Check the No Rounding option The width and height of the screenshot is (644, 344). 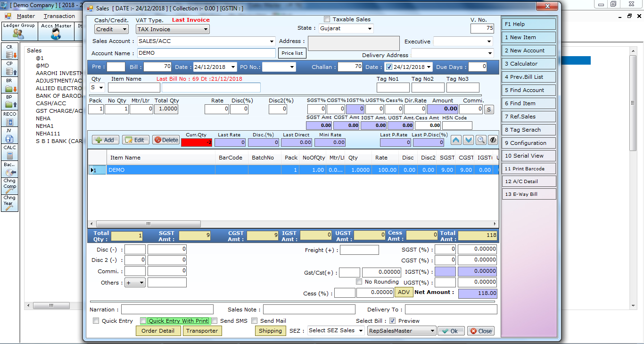pyautogui.click(x=359, y=282)
